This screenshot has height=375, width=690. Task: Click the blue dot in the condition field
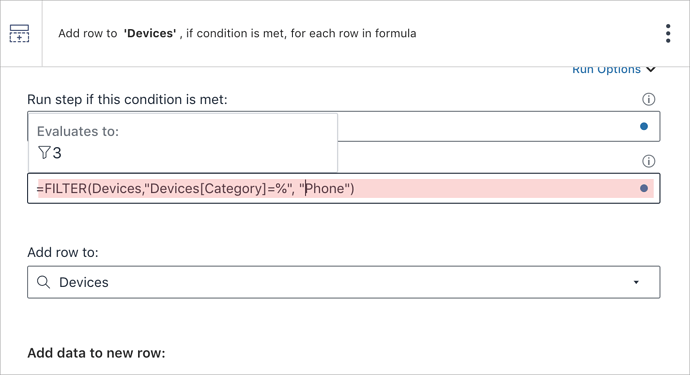[644, 126]
